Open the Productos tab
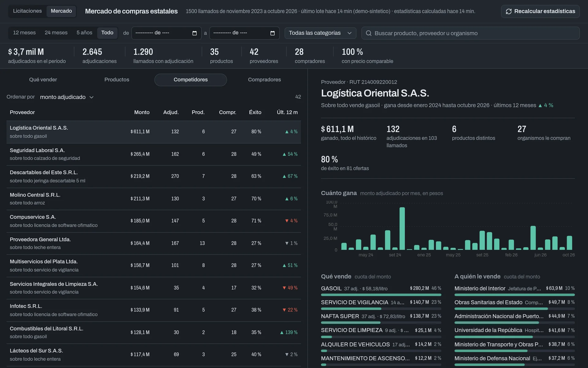This screenshot has height=368, width=588. [x=117, y=80]
